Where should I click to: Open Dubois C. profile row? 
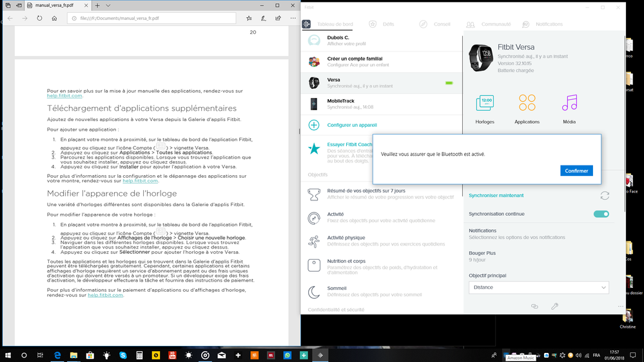point(382,40)
